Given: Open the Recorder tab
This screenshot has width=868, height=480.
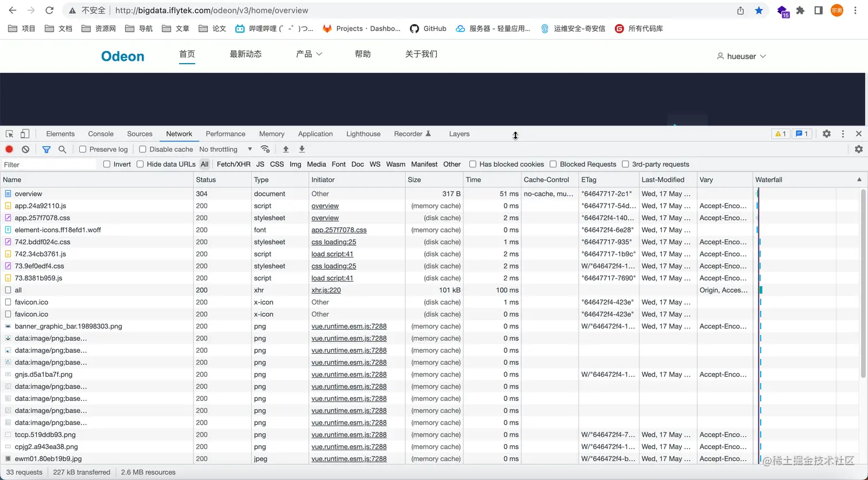Looking at the screenshot, I should 412,134.
